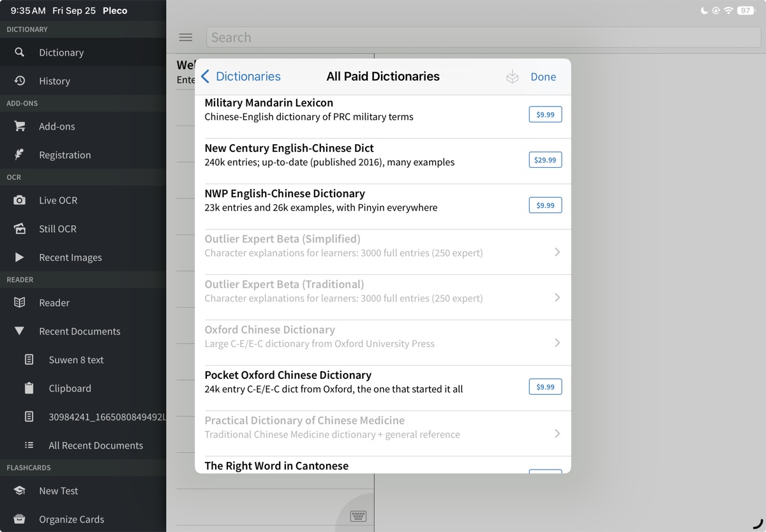This screenshot has width=766, height=532.
Task: Select The Right Word in Cantonese title
Action: [x=276, y=466]
